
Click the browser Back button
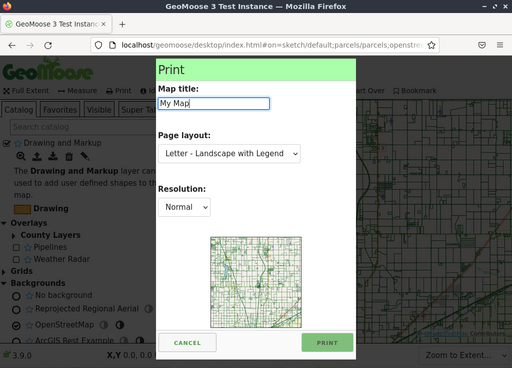click(12, 45)
